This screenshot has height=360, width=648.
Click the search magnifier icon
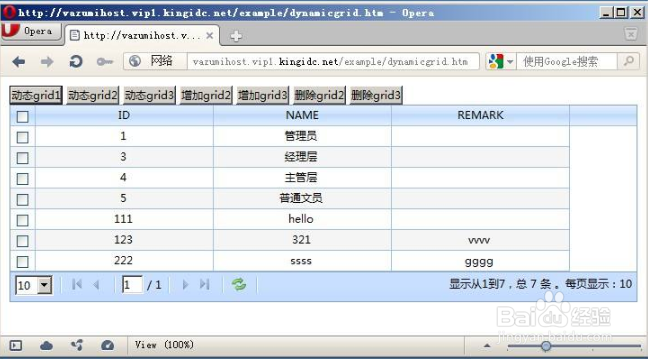(x=629, y=61)
